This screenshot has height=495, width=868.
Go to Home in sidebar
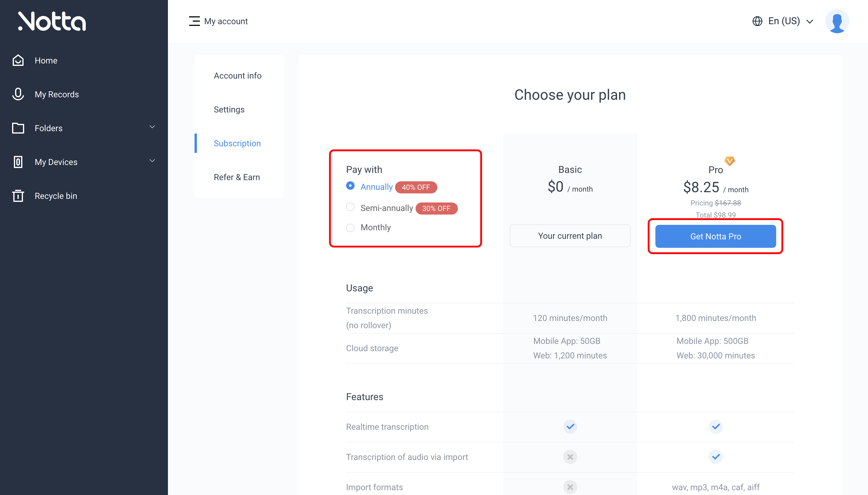point(46,60)
